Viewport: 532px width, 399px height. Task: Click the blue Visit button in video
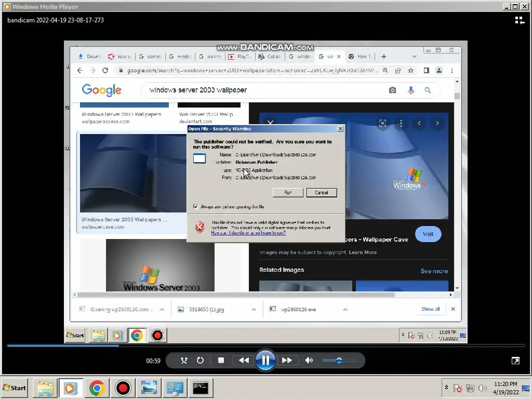(x=428, y=234)
